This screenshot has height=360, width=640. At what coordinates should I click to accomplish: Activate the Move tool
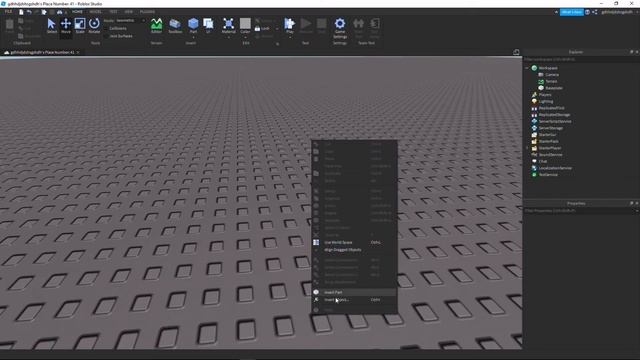click(x=66, y=26)
